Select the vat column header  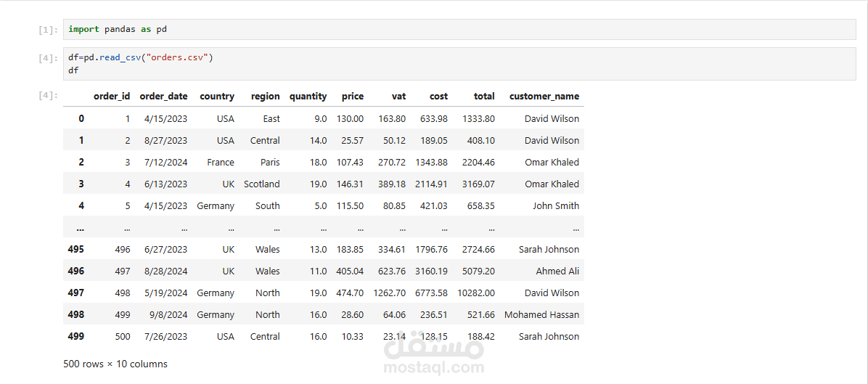pos(398,97)
